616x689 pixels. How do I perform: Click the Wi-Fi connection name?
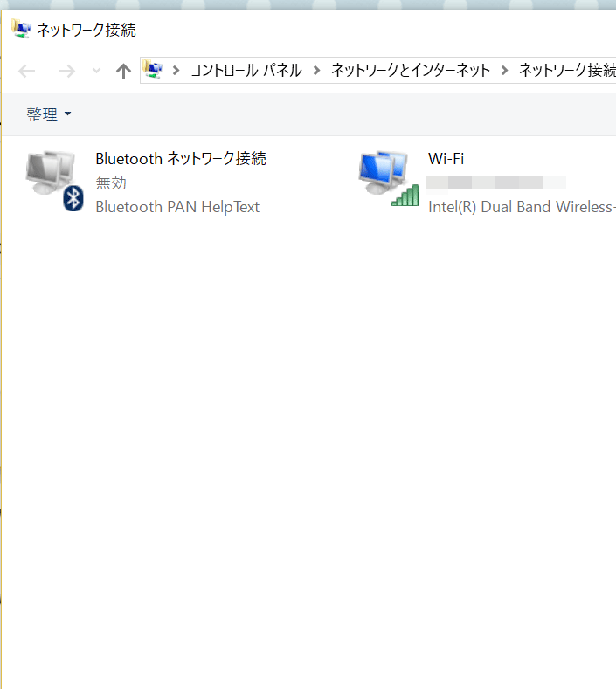coord(446,159)
